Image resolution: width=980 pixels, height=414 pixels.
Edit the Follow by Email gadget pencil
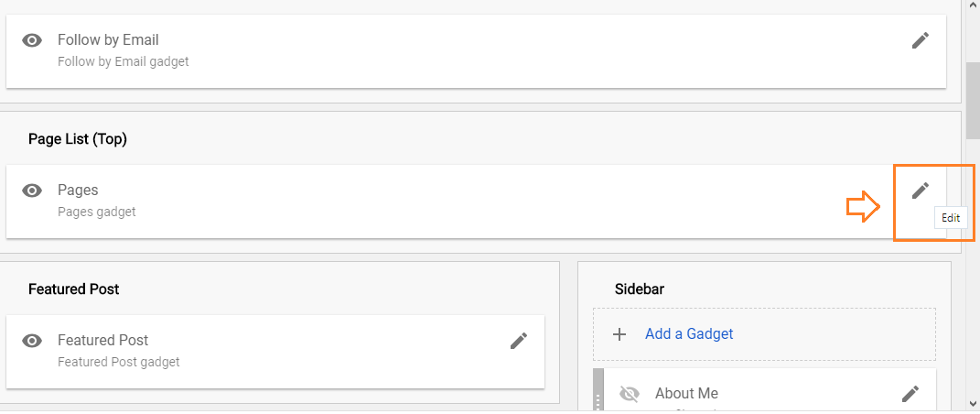[x=920, y=40]
